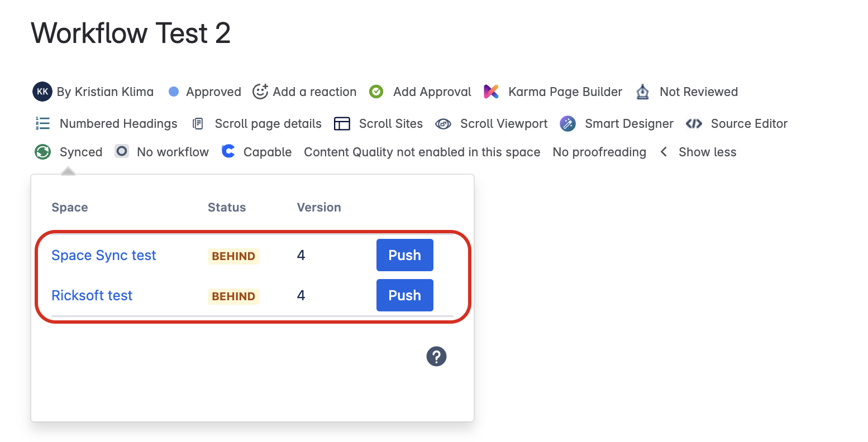Click the green Synced status icon
This screenshot has width=868, height=442.
(42, 152)
